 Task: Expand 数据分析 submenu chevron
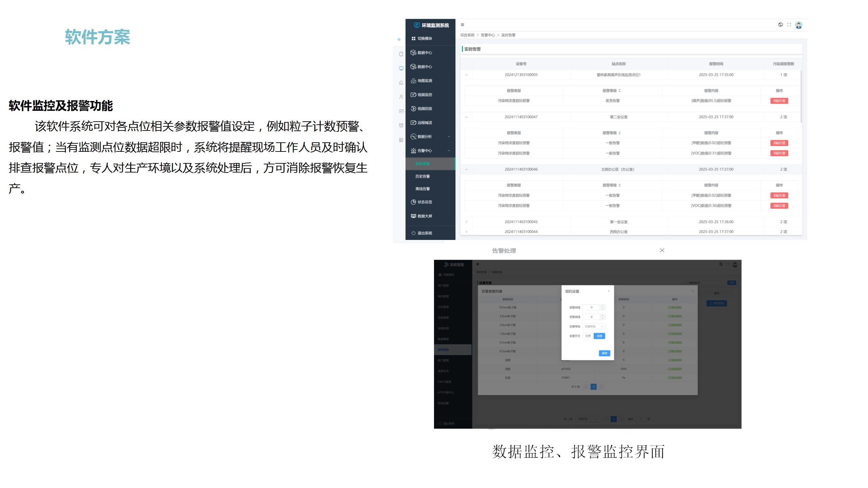click(x=449, y=137)
